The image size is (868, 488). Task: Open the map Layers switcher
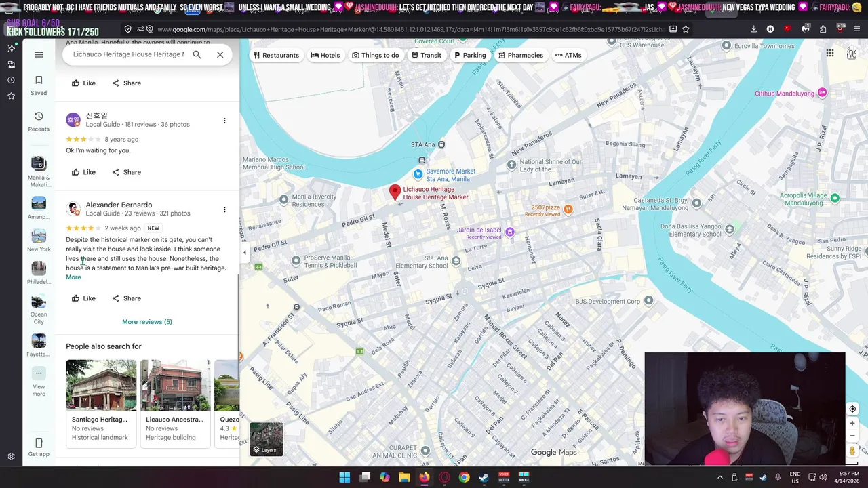pyautogui.click(x=267, y=439)
